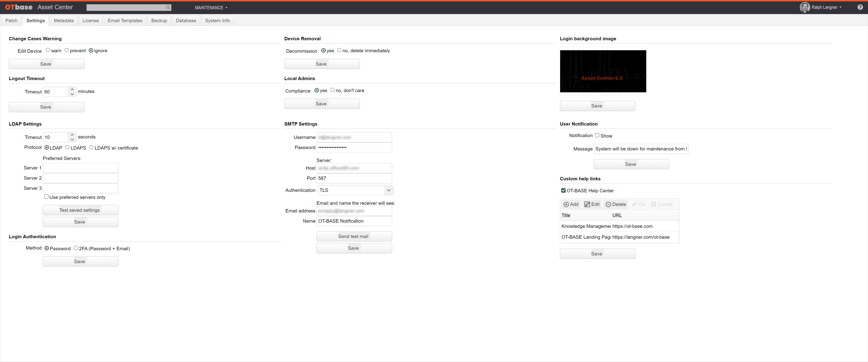This screenshot has height=362, width=868.
Task: Open the Database tab
Action: click(186, 21)
